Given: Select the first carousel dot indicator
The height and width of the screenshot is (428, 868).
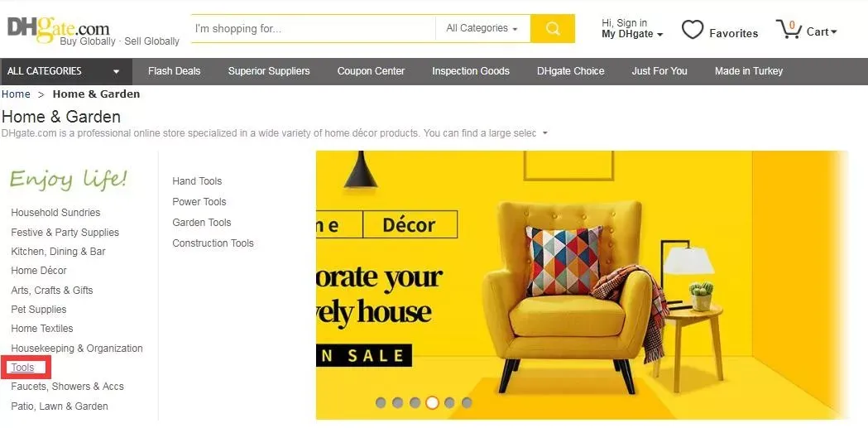Looking at the screenshot, I should point(381,402).
